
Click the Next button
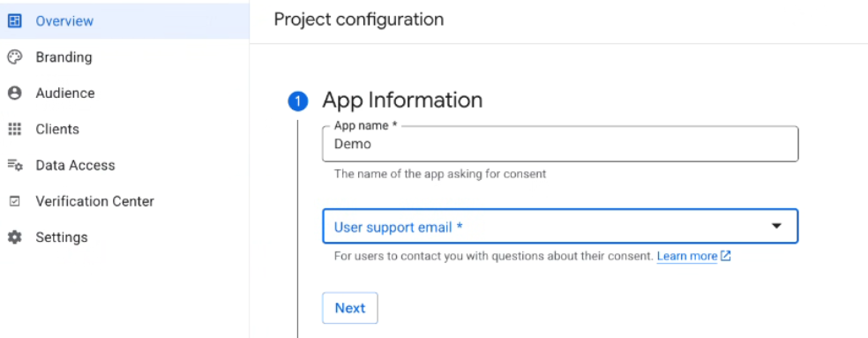[x=350, y=308]
